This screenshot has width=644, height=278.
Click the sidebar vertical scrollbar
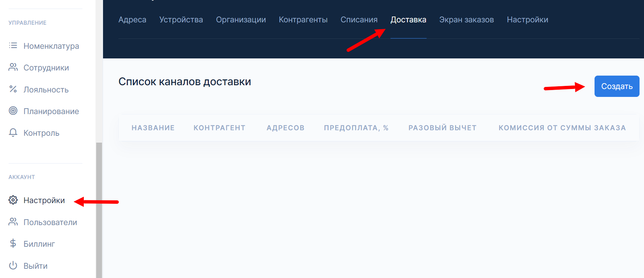[99, 210]
